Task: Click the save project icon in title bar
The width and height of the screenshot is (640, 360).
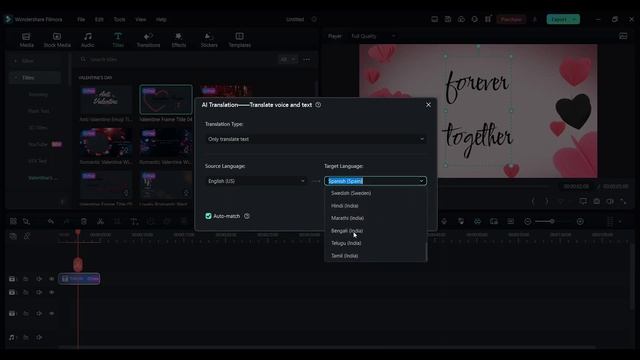Action: tap(448, 19)
